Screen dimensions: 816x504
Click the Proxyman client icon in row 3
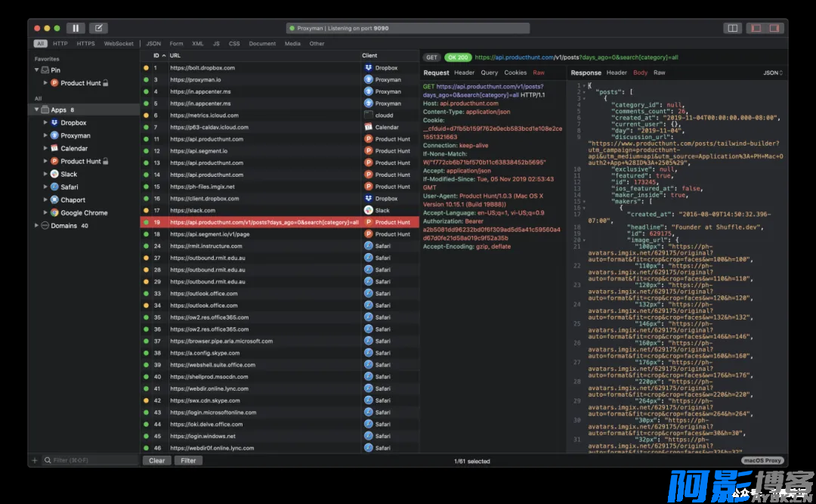(x=369, y=79)
